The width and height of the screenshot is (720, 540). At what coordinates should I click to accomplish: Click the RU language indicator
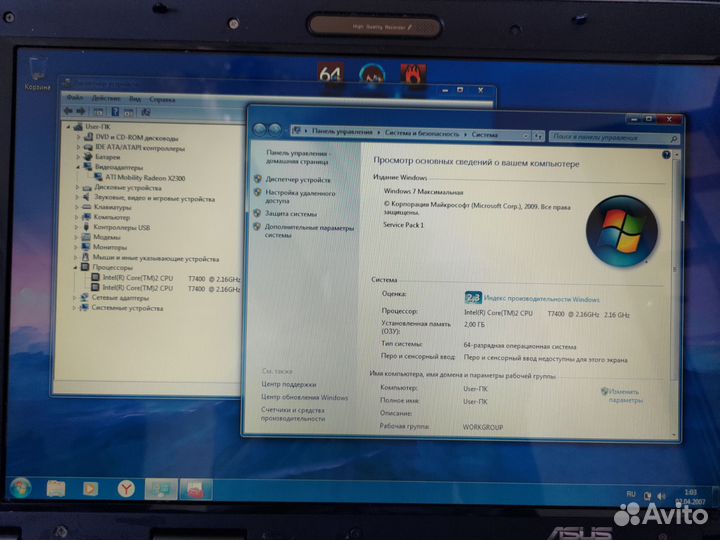[x=630, y=494]
